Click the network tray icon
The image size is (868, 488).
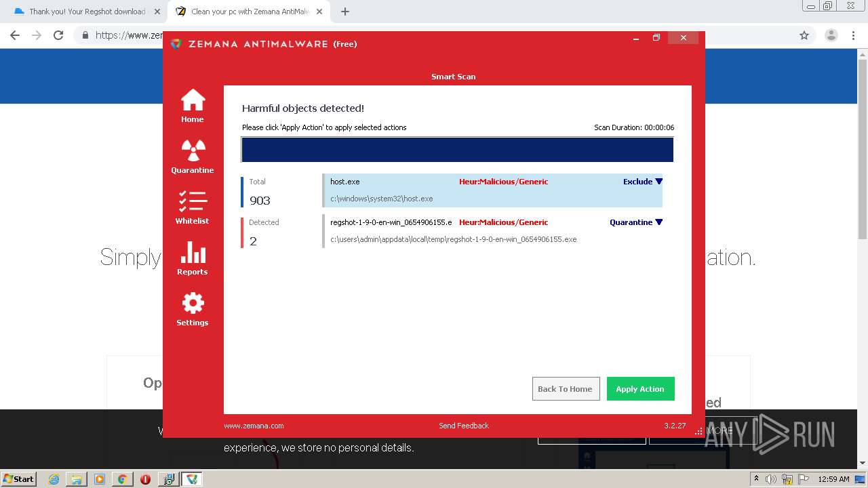(787, 479)
